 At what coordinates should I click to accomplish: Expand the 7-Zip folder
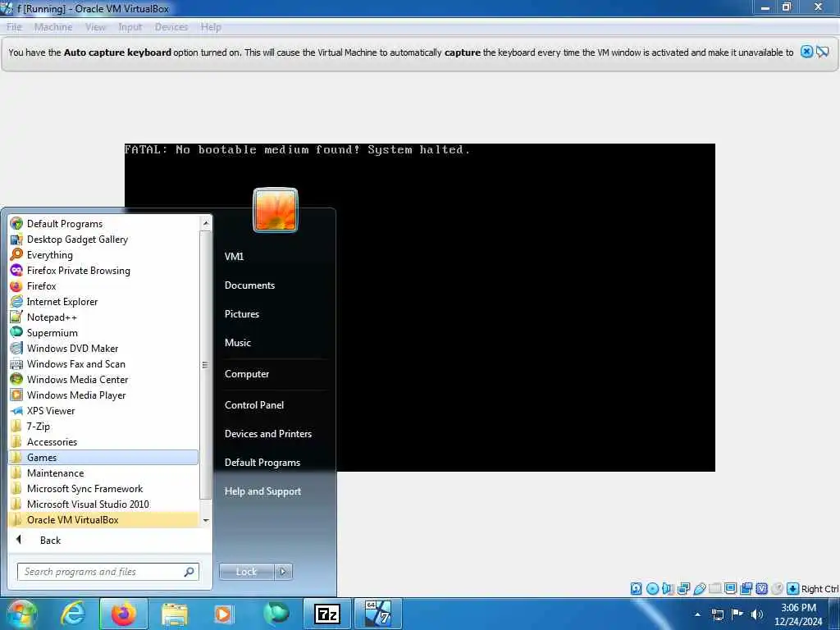click(x=103, y=426)
